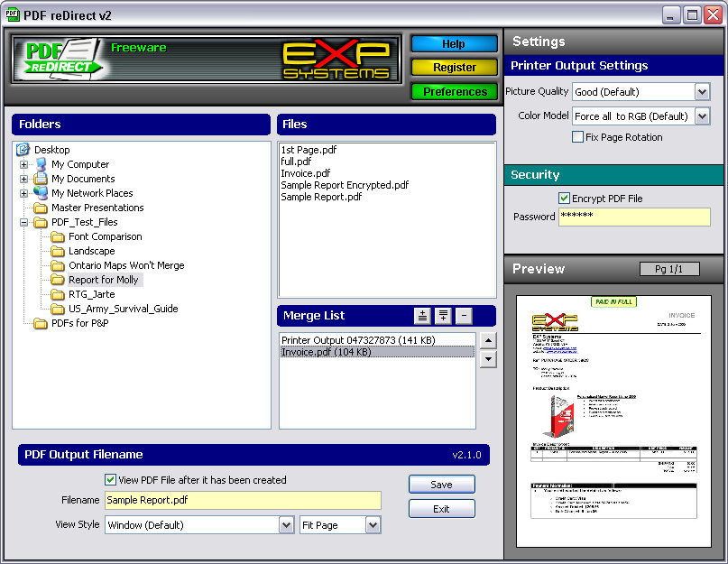Open the View Style Window (Default) dropdown
This screenshot has height=564, width=728.
click(x=287, y=525)
